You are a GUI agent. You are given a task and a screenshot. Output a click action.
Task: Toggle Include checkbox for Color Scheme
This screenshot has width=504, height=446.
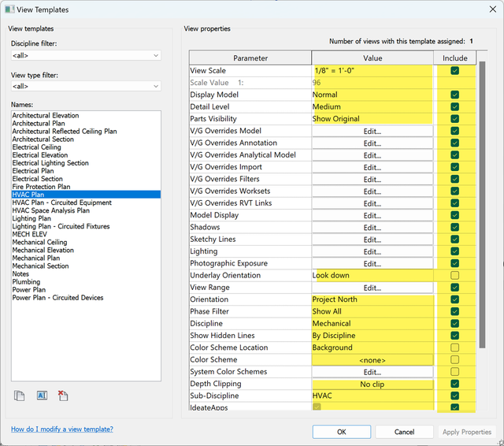pyautogui.click(x=454, y=360)
